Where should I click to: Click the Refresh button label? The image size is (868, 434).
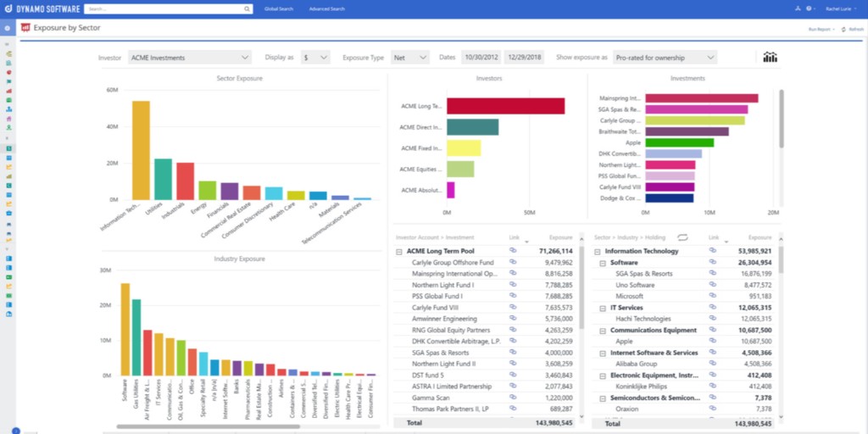click(x=856, y=30)
